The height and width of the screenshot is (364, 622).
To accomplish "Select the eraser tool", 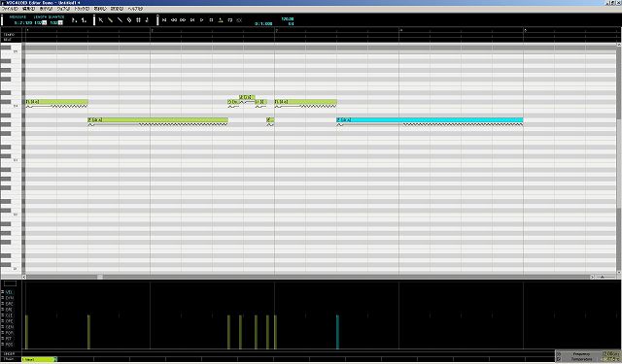I will [x=129, y=19].
